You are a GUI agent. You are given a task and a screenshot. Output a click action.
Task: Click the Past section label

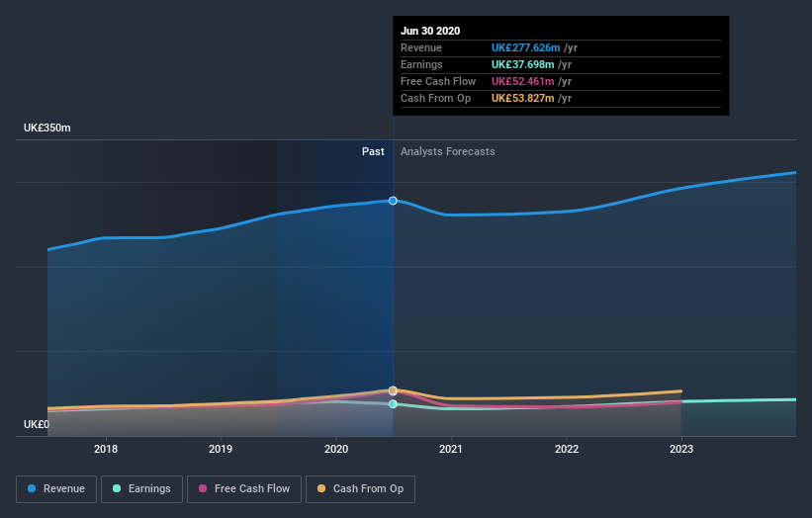pyautogui.click(x=373, y=151)
